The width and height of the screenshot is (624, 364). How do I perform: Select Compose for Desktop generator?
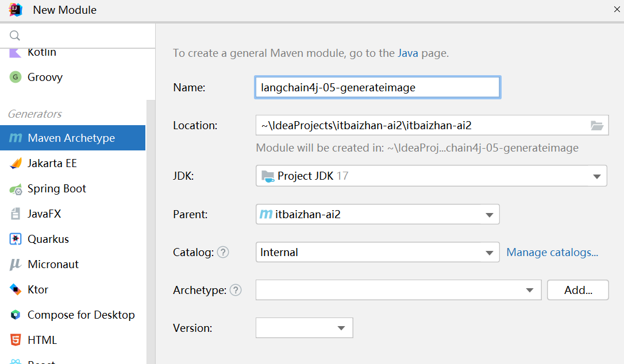(x=72, y=315)
